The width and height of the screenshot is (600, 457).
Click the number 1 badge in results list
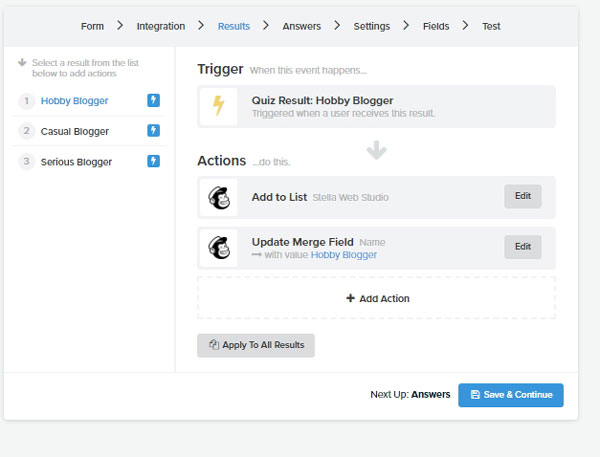pos(26,101)
